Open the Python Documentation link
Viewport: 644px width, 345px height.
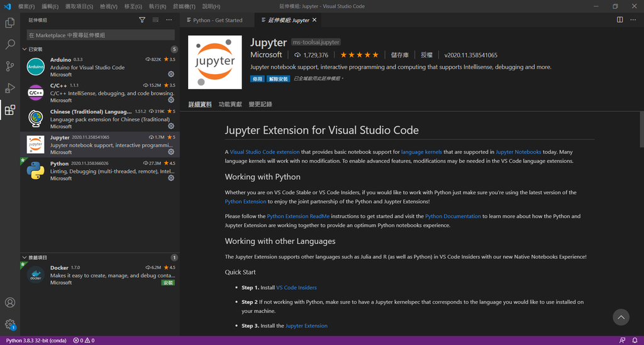coord(453,216)
